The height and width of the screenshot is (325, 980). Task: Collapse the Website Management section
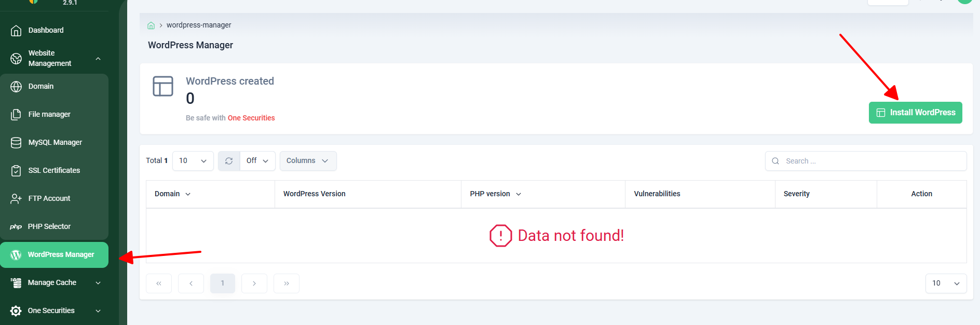pos(98,59)
